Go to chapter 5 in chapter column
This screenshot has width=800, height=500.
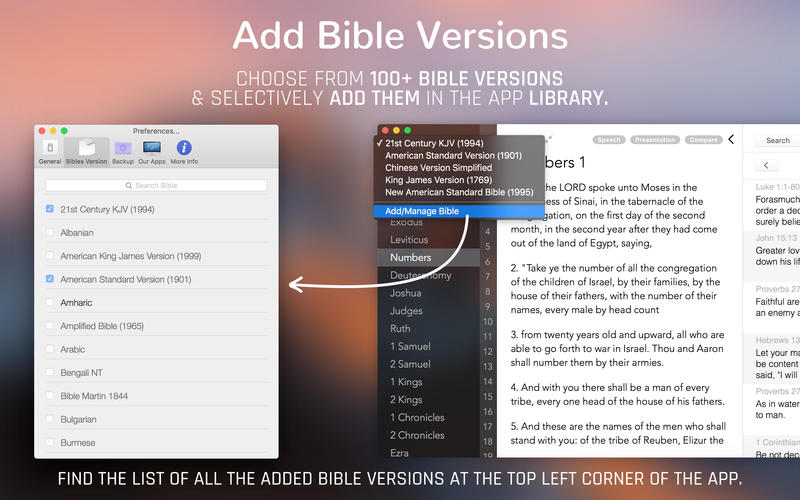click(x=488, y=246)
